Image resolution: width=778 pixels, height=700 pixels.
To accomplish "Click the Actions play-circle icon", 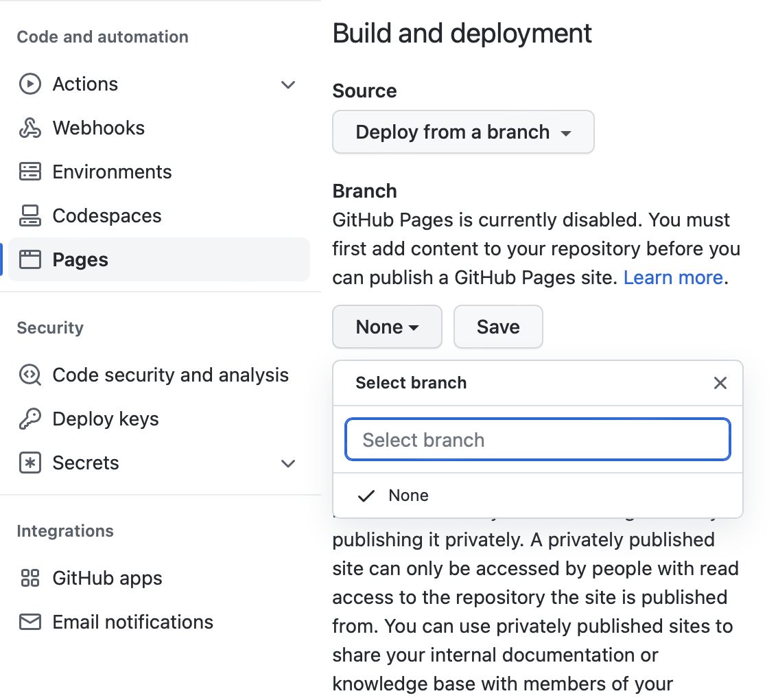I will [30, 84].
